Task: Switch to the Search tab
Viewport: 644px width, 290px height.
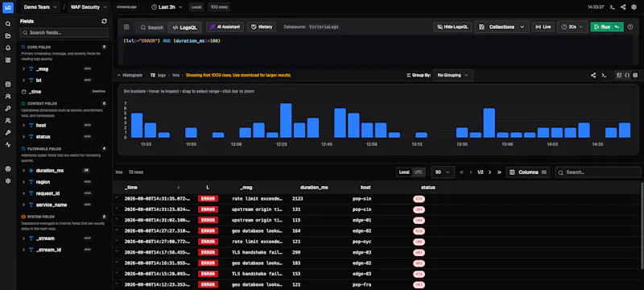Action: [151, 27]
